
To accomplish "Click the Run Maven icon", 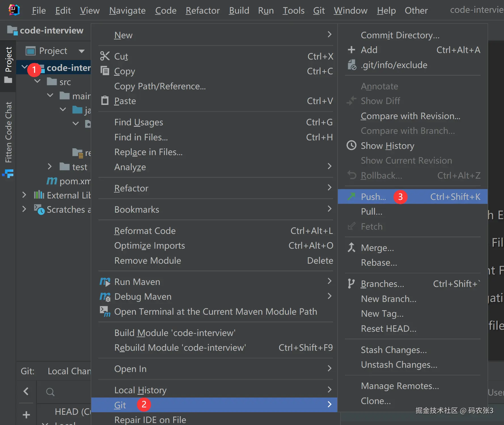I will 105,282.
